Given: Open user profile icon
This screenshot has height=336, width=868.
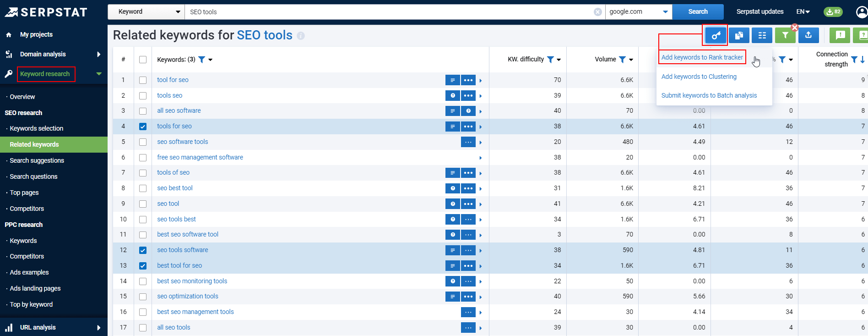Looking at the screenshot, I should (862, 12).
